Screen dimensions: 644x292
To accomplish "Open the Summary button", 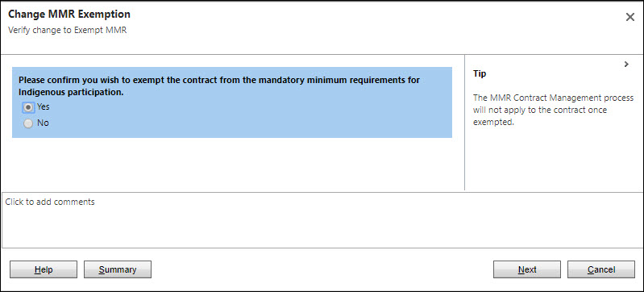I will coord(118,269).
